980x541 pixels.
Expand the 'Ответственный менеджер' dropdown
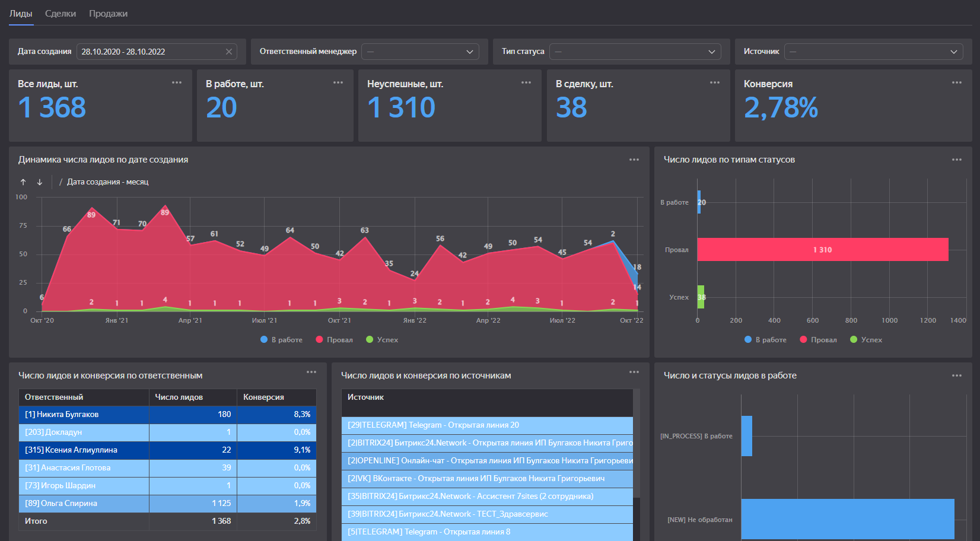420,52
